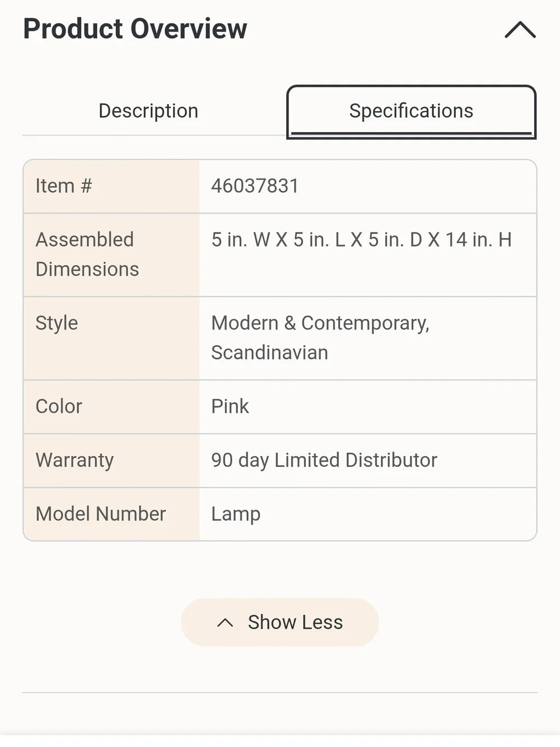The height and width of the screenshot is (747, 560).
Task: Click the Model Number label
Action: click(x=101, y=514)
